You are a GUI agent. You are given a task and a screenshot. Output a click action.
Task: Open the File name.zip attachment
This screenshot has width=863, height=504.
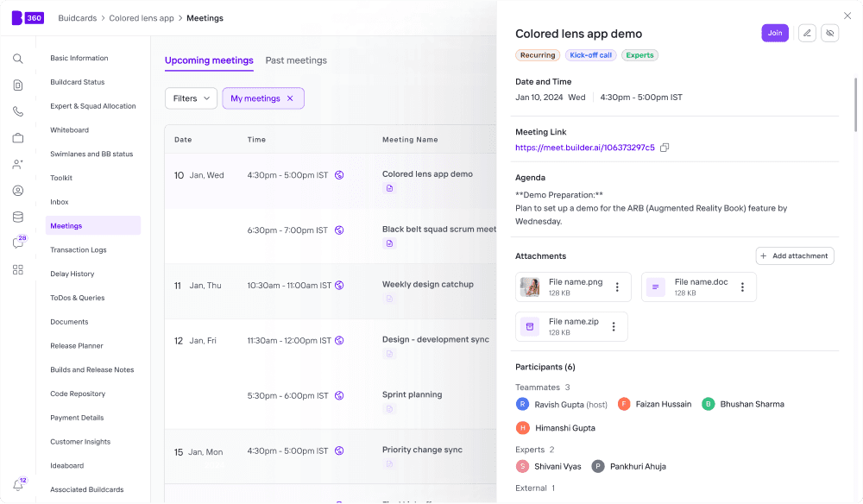pyautogui.click(x=571, y=326)
